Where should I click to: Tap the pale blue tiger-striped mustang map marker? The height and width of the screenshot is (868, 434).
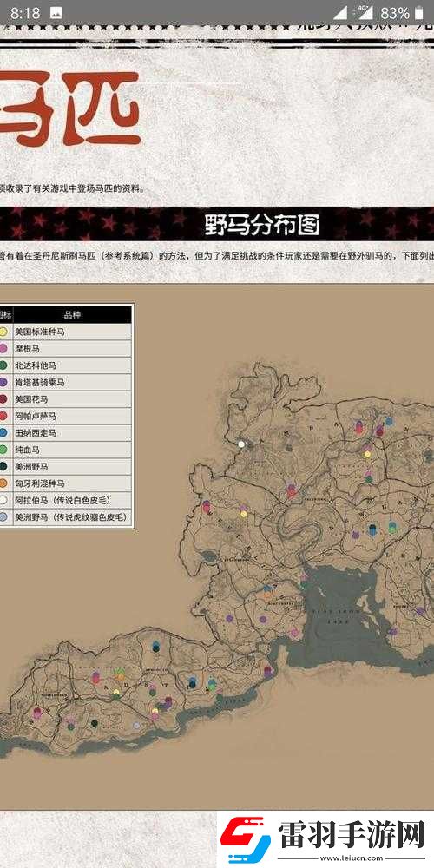pyautogui.click(x=137, y=725)
